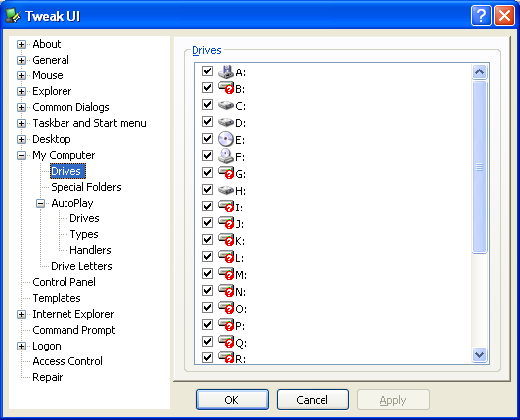Image resolution: width=520 pixels, height=420 pixels.
Task: Click the CD-ROM drive E: icon
Action: [x=226, y=139]
